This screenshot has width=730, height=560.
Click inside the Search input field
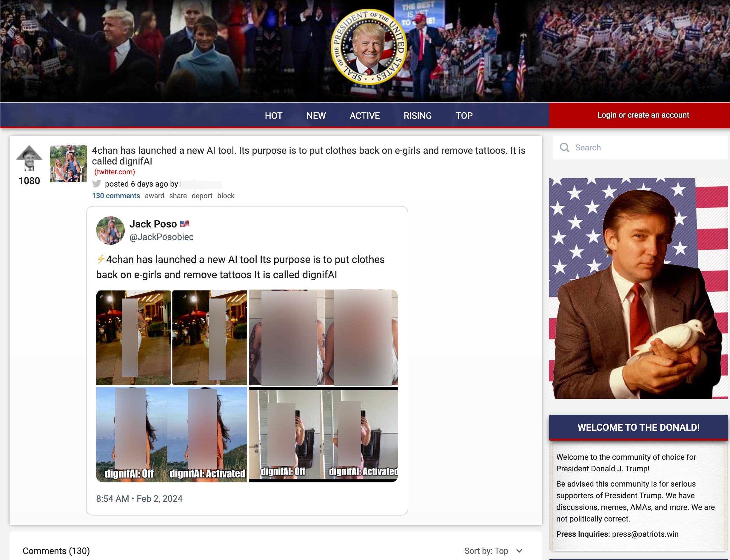click(616, 147)
